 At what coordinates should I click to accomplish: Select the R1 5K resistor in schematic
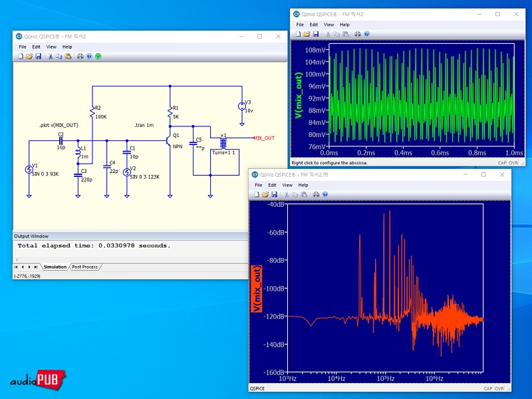(x=170, y=112)
